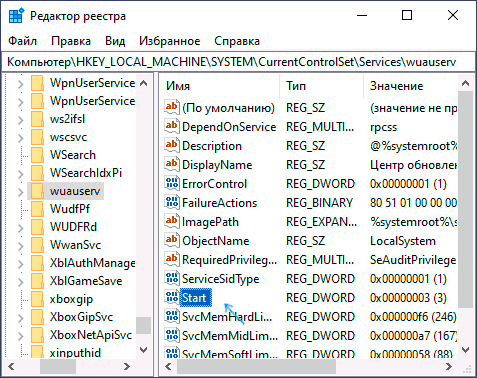Click the tree pane vertical scrollbar thumb
The image size is (477, 378).
pyautogui.click(x=144, y=325)
